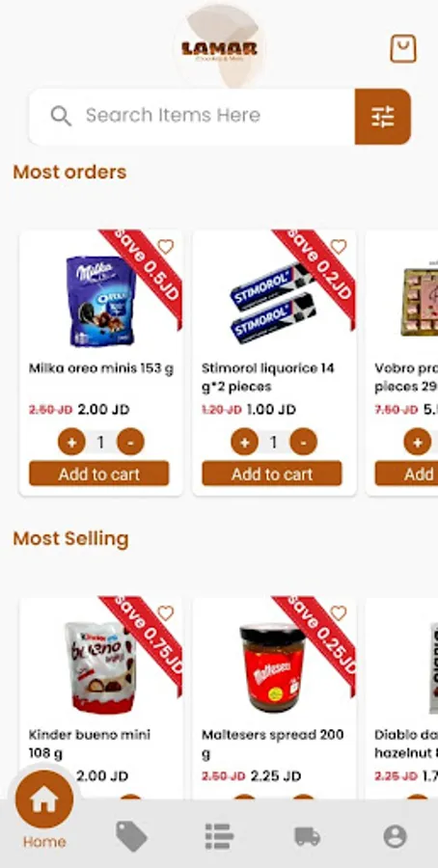The width and height of the screenshot is (438, 868).
Task: Favorite the Kinder bueno mini heart
Action: (x=166, y=612)
